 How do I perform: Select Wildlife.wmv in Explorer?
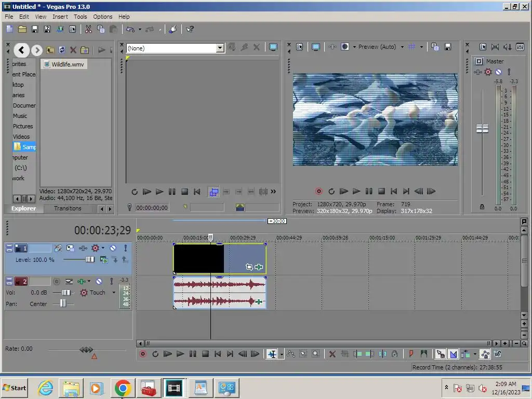(64, 64)
